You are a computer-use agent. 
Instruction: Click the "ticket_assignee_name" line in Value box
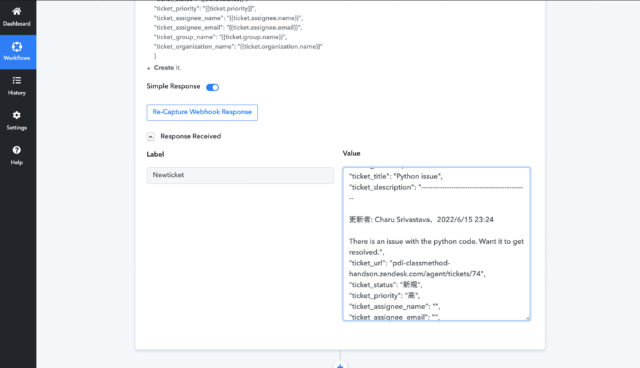[x=395, y=306]
